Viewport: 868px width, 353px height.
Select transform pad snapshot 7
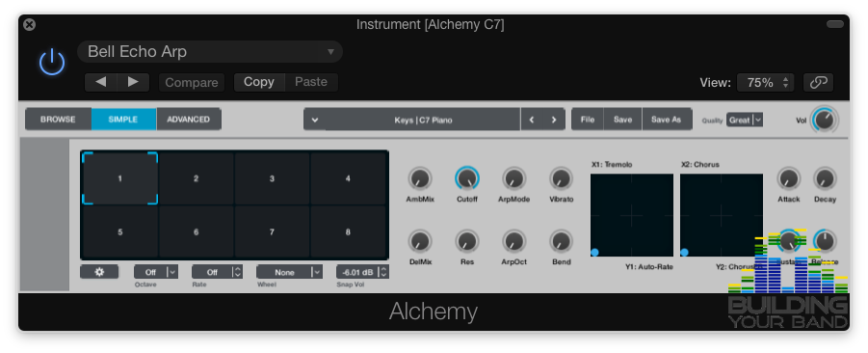[272, 232]
